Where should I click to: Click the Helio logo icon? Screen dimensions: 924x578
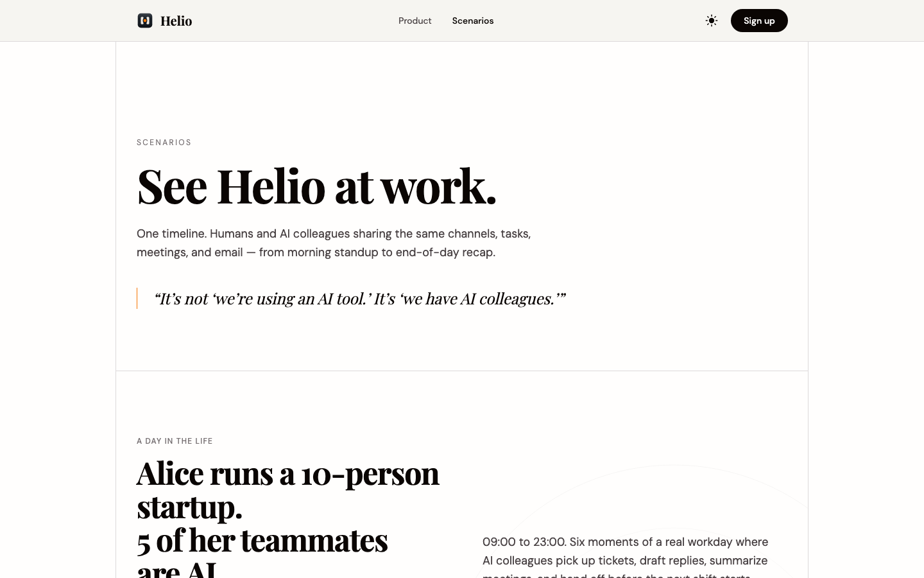(x=145, y=21)
